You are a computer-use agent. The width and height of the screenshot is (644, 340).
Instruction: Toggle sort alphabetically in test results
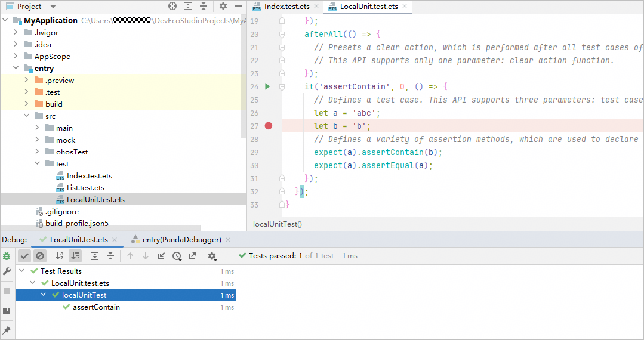click(60, 256)
